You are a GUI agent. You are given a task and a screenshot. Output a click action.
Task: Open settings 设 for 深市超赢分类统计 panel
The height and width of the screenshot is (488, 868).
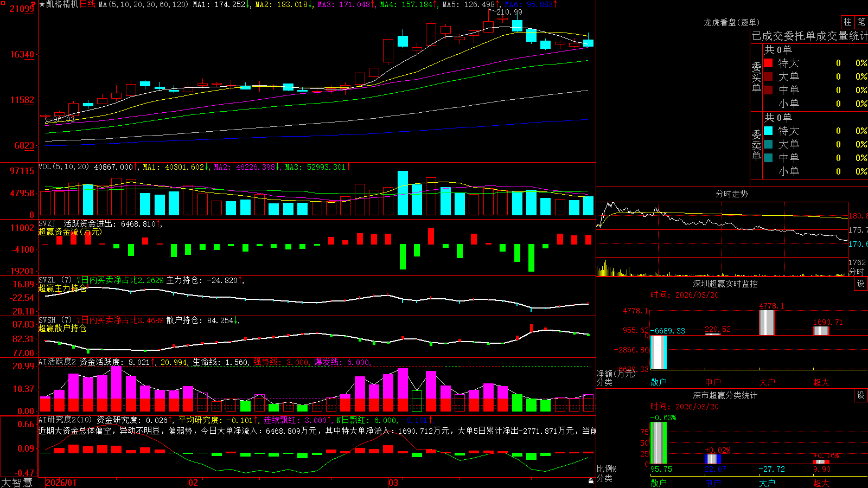coord(861,395)
